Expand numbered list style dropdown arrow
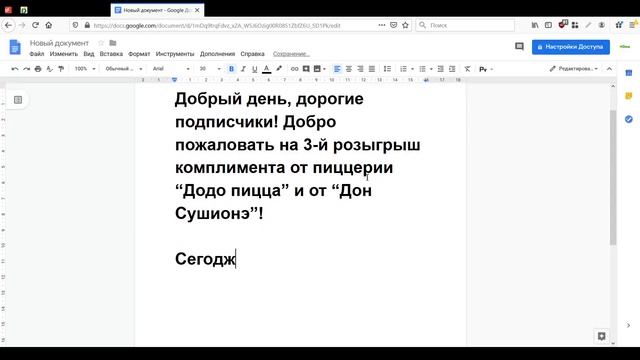Image resolution: width=640 pixels, height=360 pixels. 412,69
